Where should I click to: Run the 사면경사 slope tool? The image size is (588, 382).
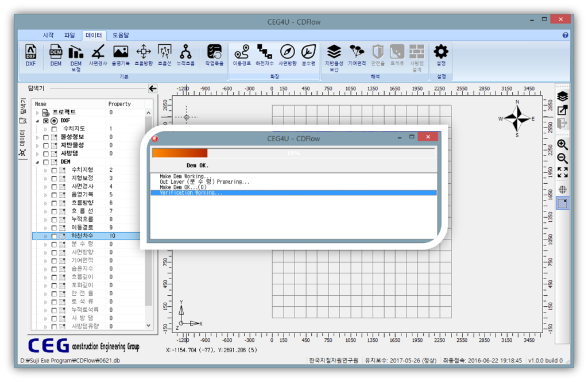(x=98, y=55)
